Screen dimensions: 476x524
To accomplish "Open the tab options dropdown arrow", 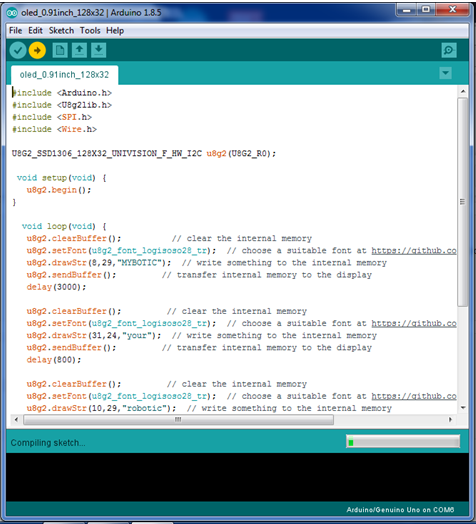I will pyautogui.click(x=446, y=73).
